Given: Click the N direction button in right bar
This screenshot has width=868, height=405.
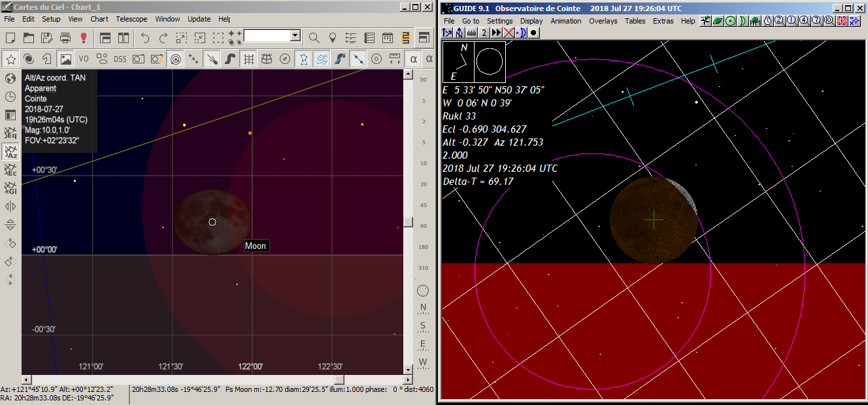Looking at the screenshot, I should pos(423,308).
